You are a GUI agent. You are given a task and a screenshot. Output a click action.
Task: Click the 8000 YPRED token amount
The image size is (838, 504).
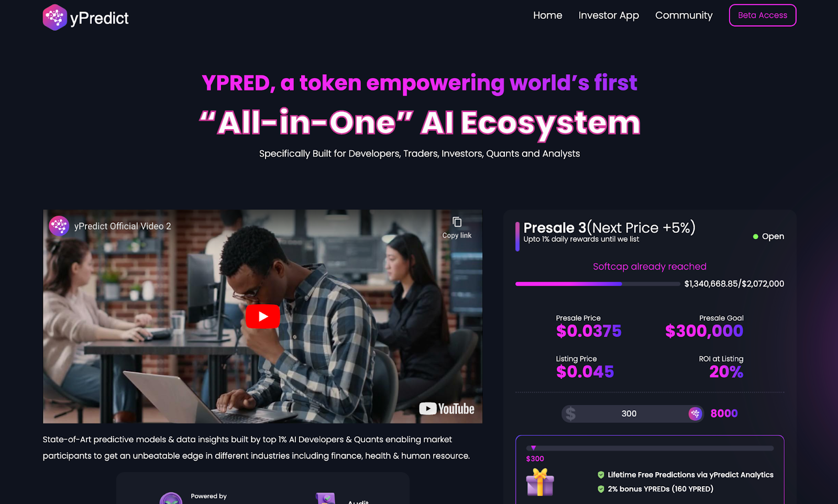[724, 413]
